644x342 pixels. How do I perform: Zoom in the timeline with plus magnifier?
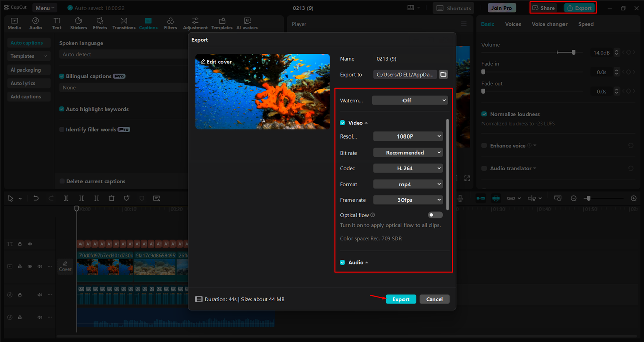point(634,198)
